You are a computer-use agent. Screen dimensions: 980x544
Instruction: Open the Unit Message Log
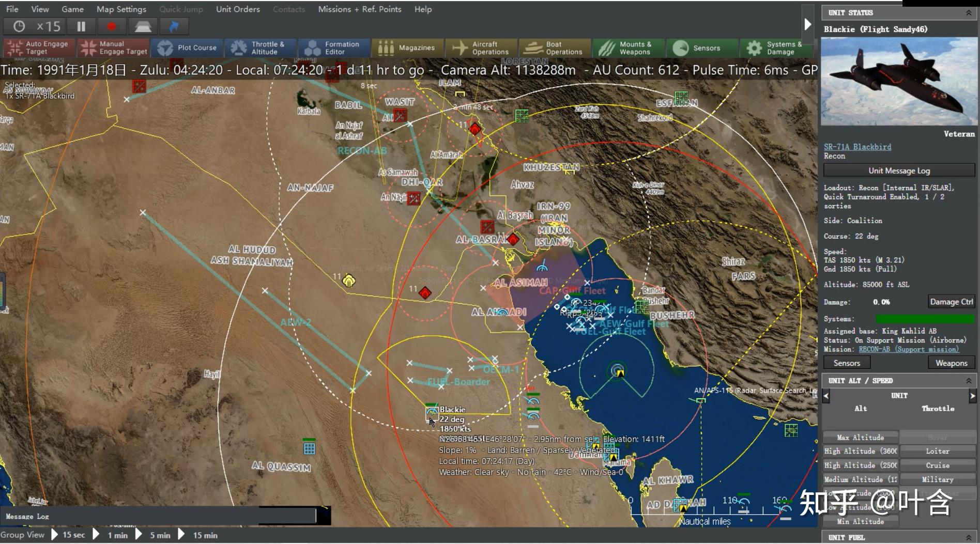(x=899, y=170)
